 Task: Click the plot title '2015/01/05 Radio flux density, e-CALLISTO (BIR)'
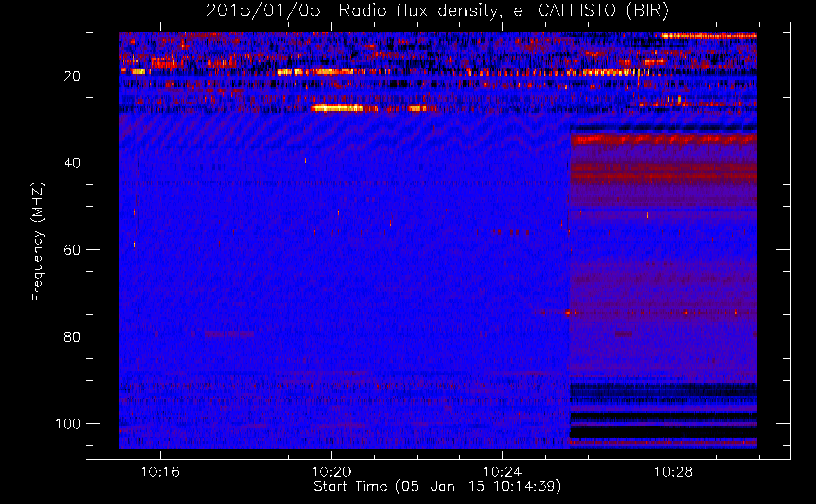(x=437, y=10)
